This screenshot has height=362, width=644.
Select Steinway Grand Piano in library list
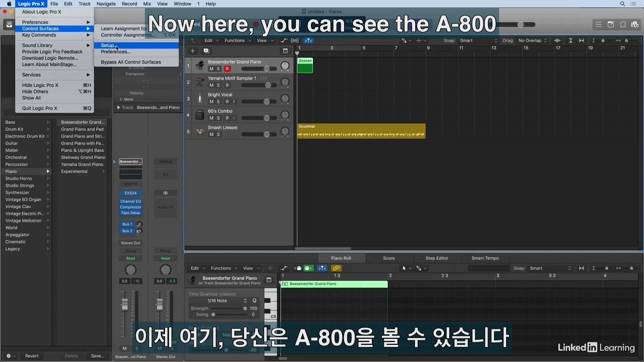pos(83,157)
